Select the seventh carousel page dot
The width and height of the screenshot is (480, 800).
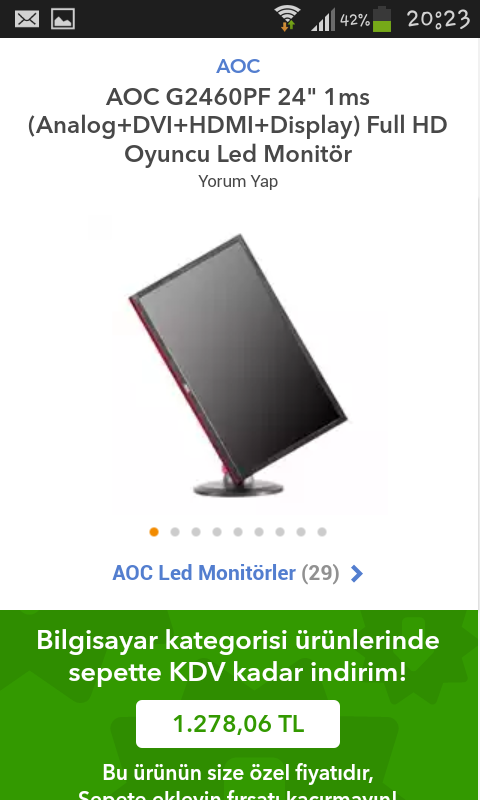point(280,532)
